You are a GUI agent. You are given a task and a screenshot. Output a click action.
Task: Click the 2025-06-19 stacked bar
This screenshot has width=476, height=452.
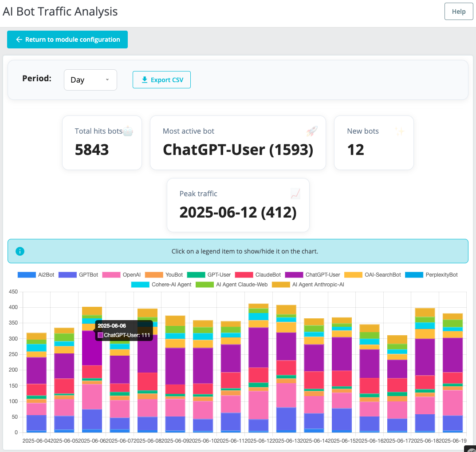(452, 373)
